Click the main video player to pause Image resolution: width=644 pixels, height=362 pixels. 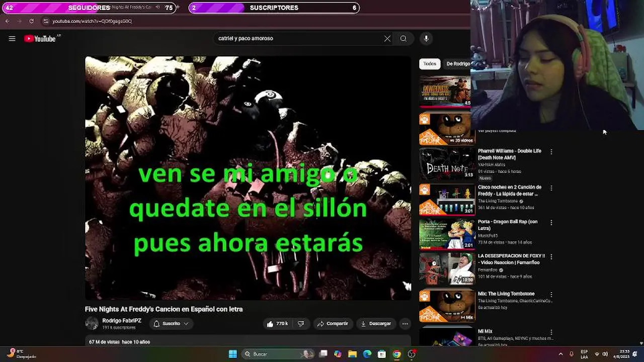click(x=248, y=178)
